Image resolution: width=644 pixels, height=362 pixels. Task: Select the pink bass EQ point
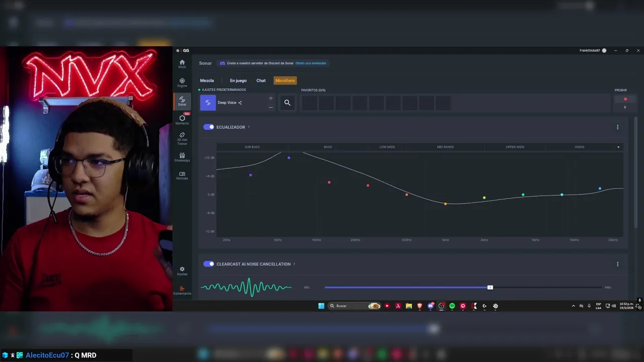coord(329,182)
